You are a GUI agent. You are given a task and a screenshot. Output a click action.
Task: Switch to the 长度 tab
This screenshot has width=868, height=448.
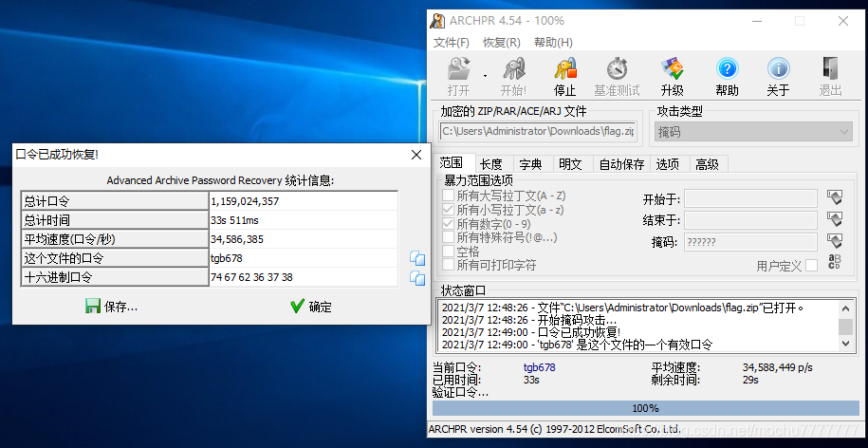point(491,164)
